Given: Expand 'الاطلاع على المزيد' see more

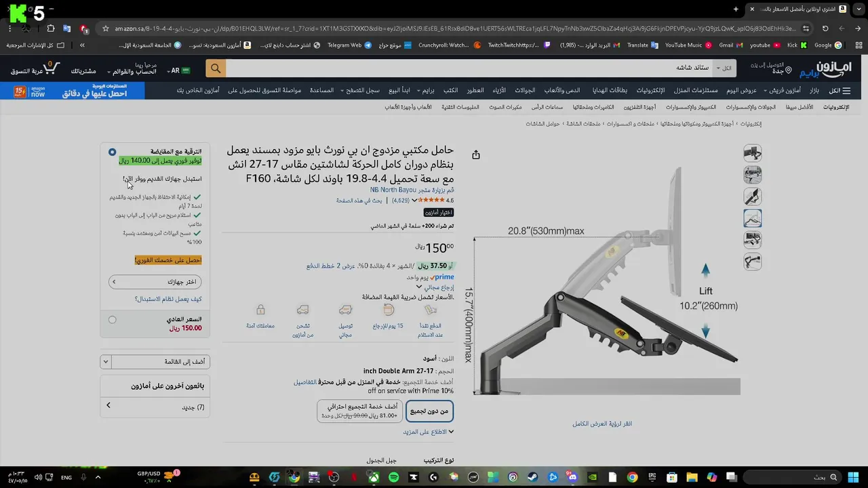Looking at the screenshot, I should click(429, 432).
